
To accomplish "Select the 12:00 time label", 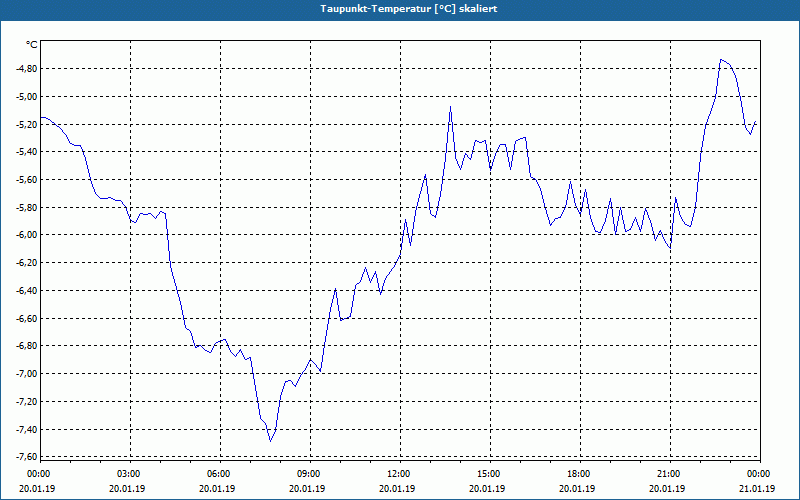I will pyautogui.click(x=400, y=474).
